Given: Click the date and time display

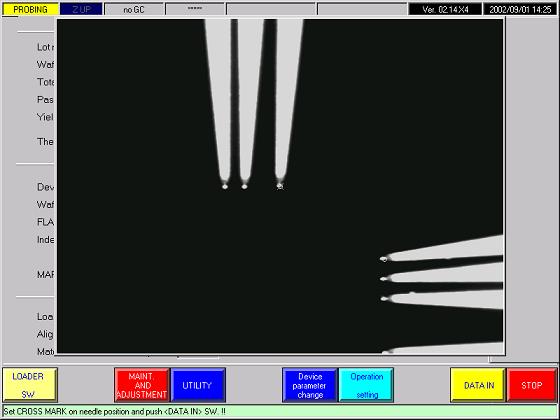Looking at the screenshot, I should 520,9.
